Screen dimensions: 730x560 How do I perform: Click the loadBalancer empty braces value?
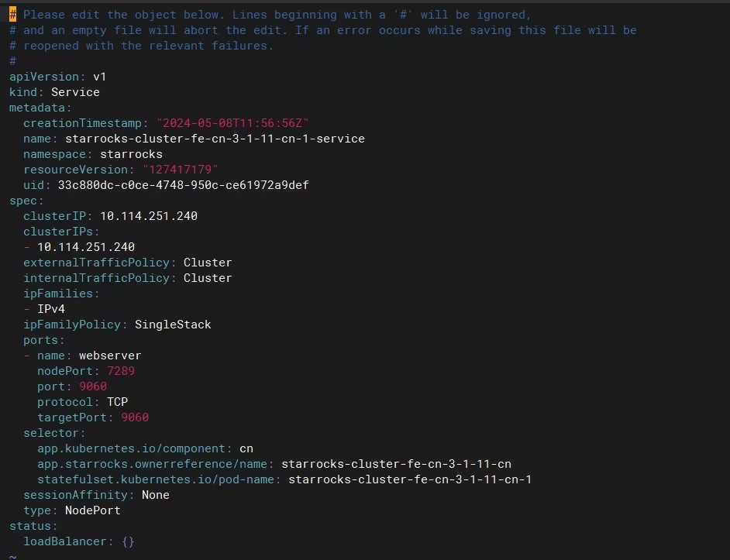pos(128,542)
